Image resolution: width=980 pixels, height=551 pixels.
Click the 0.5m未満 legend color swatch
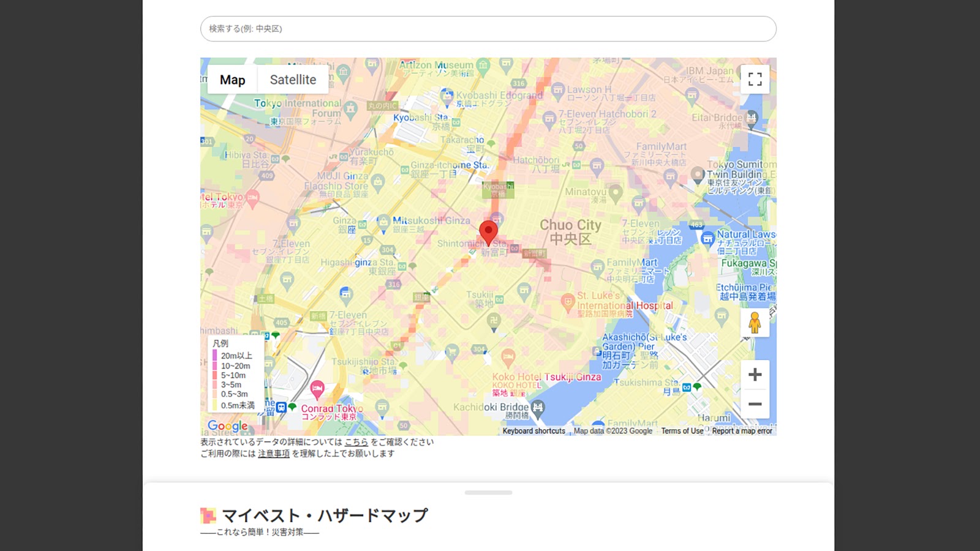tap(214, 405)
